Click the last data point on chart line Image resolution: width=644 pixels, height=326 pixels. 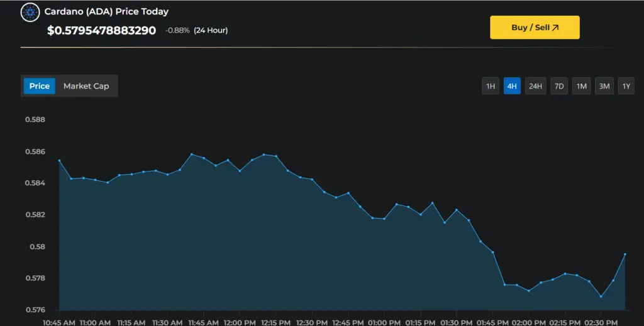(625, 254)
